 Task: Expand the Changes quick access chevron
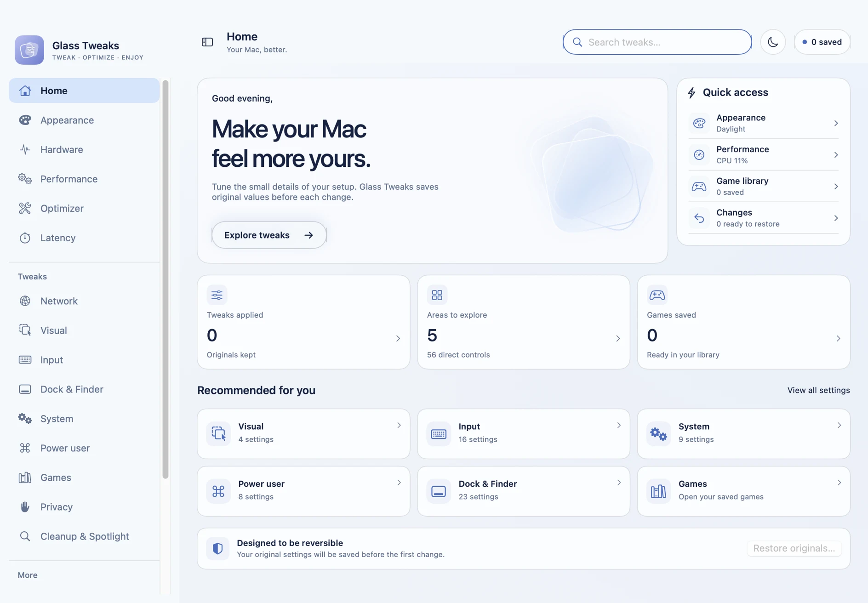click(836, 218)
